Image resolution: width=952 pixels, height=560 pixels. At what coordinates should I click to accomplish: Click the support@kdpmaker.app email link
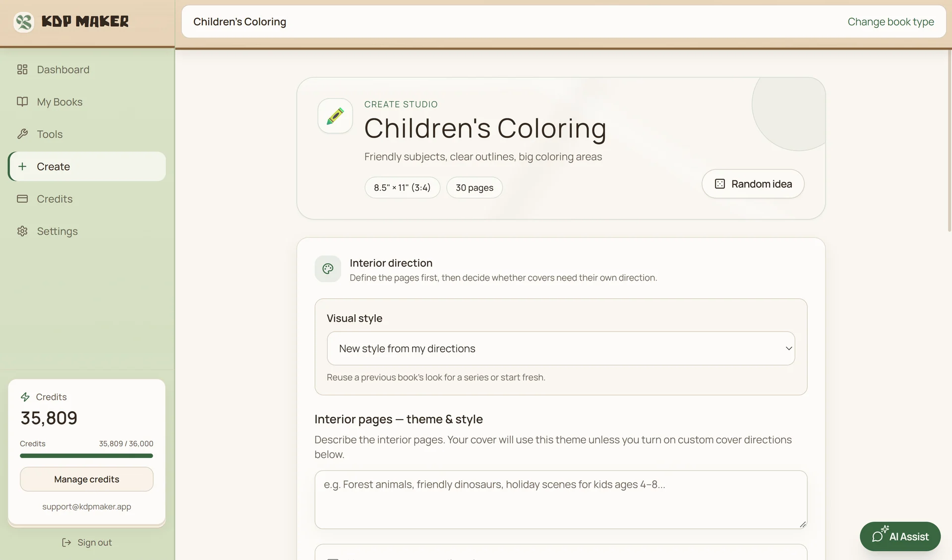point(87,506)
